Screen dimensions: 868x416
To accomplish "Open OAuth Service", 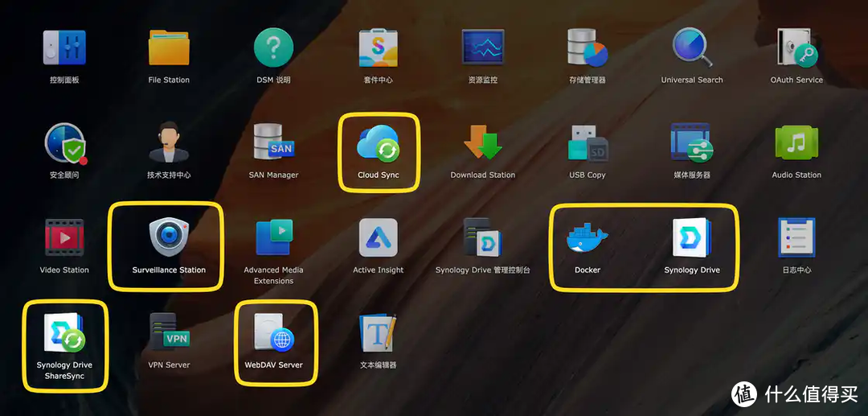I will 796,48.
